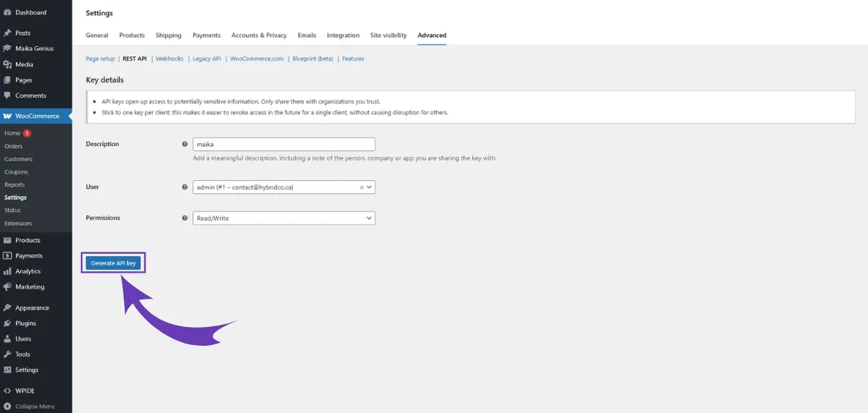Open WooCommerce Coupons submenu item
868x413 pixels.
tap(16, 172)
